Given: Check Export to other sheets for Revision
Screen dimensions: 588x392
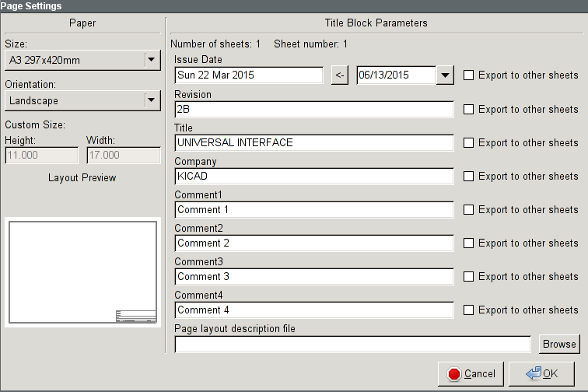Looking at the screenshot, I should coord(469,110).
